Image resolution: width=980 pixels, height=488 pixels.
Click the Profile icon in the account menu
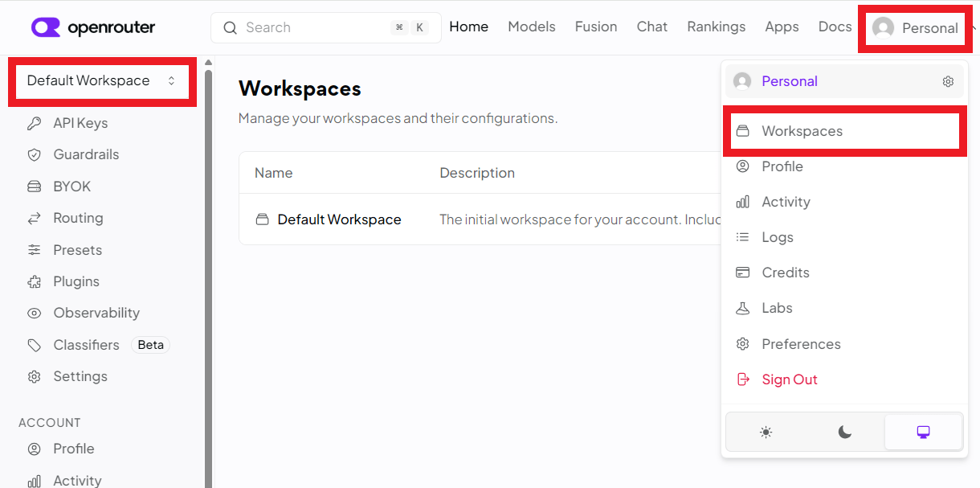pos(743,166)
